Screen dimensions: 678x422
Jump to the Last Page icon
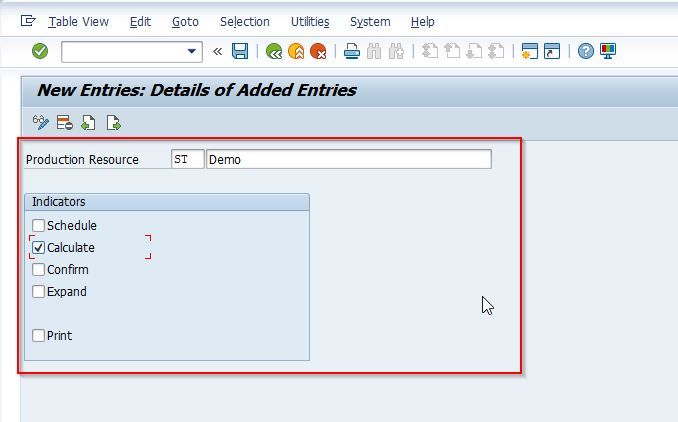(496, 51)
